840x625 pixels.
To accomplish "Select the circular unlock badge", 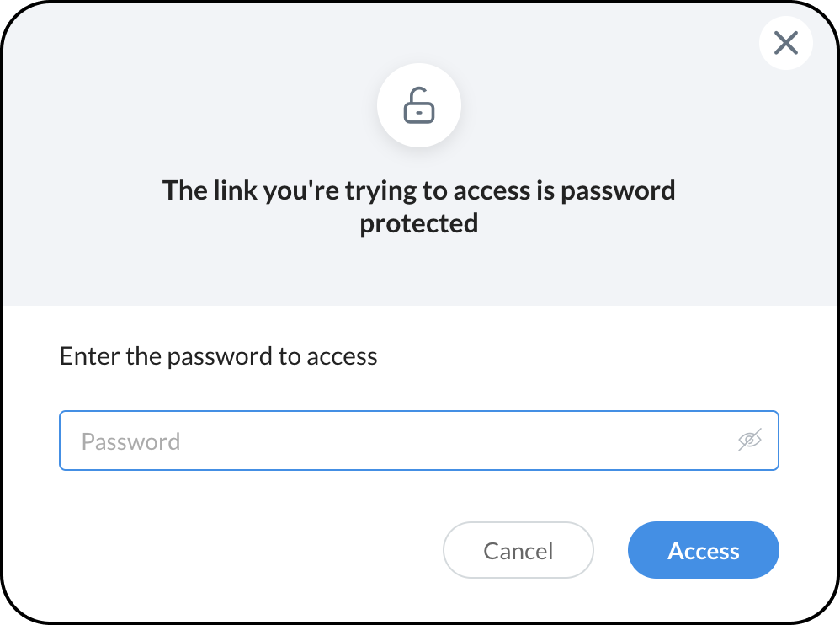I will tap(419, 107).
